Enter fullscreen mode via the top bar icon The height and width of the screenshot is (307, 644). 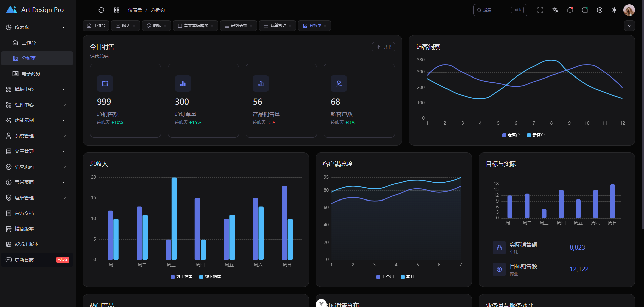(540, 10)
